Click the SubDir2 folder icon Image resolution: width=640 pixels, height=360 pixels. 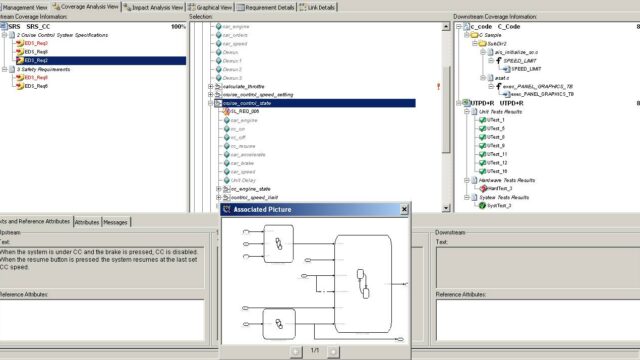coord(482,44)
